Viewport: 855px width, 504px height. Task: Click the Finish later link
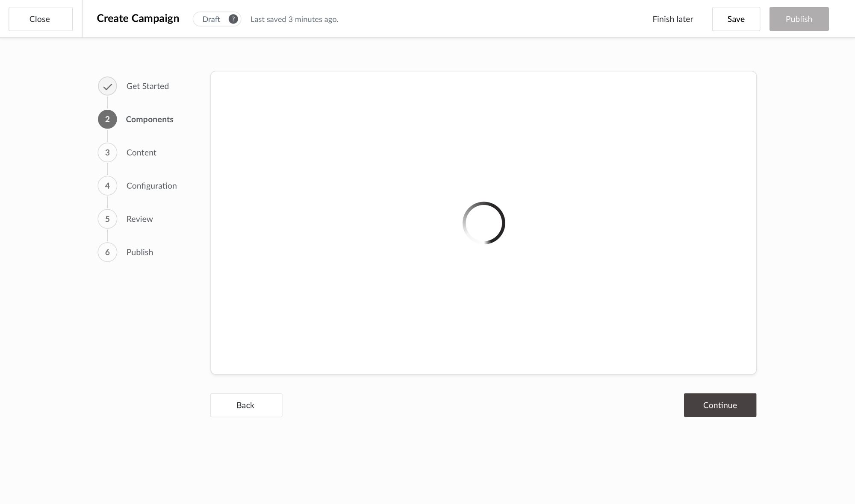click(x=672, y=19)
